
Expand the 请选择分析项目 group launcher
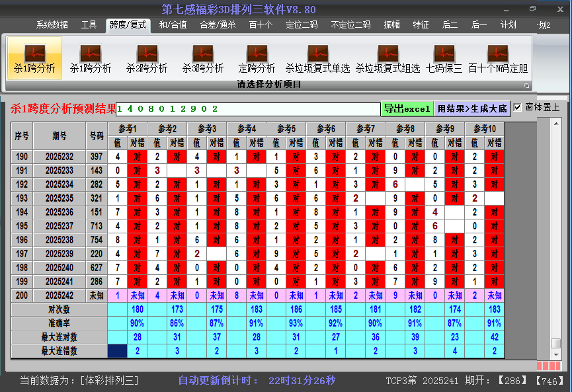click(x=526, y=85)
